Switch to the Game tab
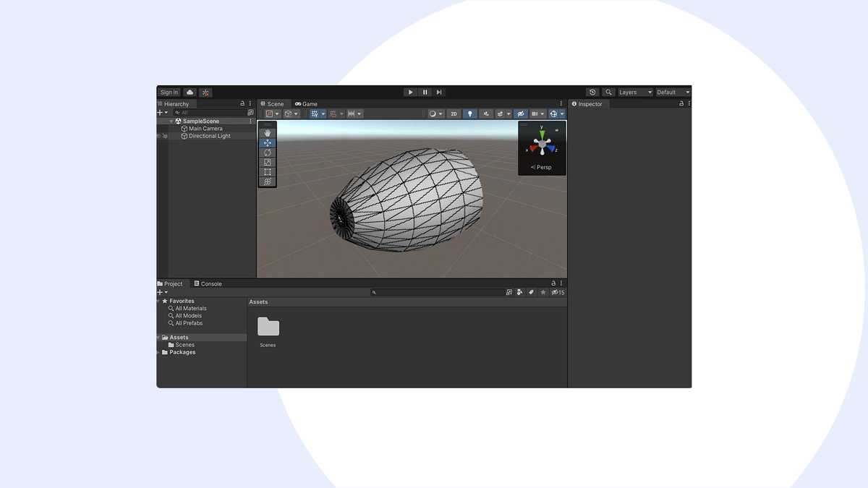Viewport: 868px width, 488px height. click(306, 104)
